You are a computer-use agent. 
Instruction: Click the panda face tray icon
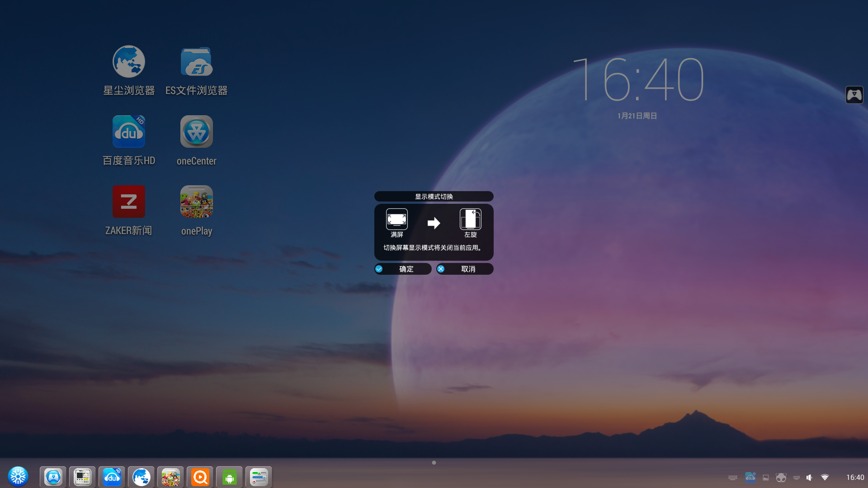pyautogui.click(x=781, y=477)
